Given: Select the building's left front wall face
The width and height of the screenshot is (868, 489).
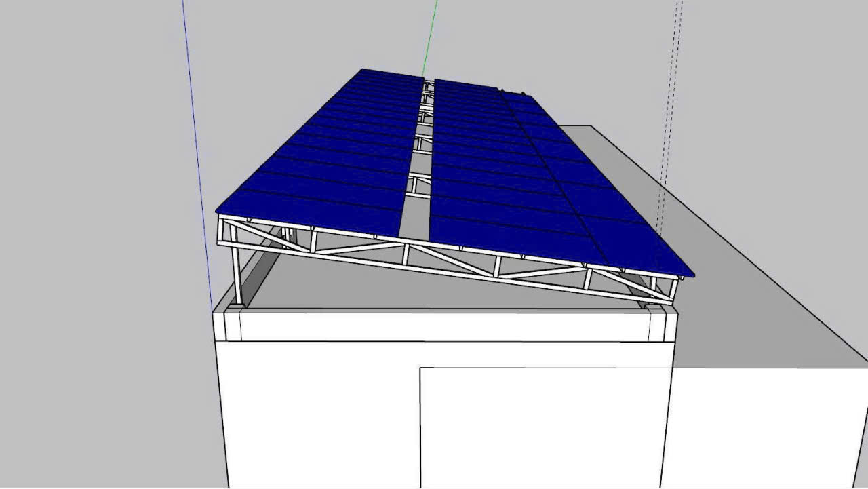Looking at the screenshot, I should click(319, 414).
